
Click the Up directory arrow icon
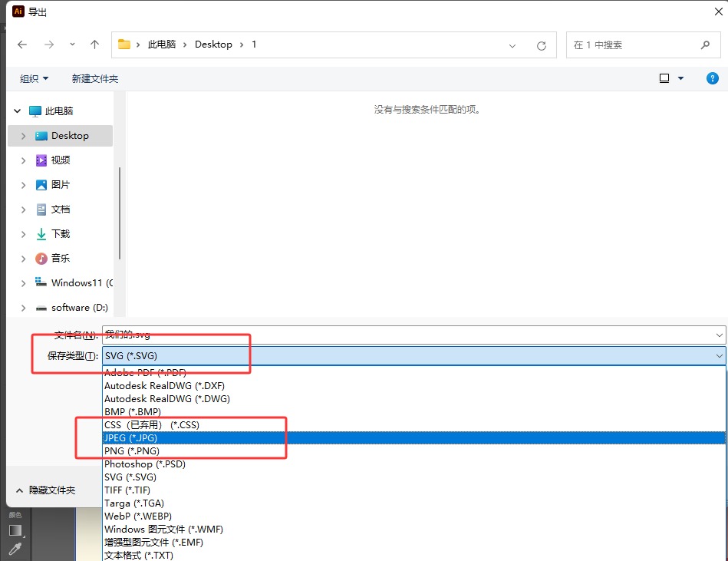click(95, 45)
